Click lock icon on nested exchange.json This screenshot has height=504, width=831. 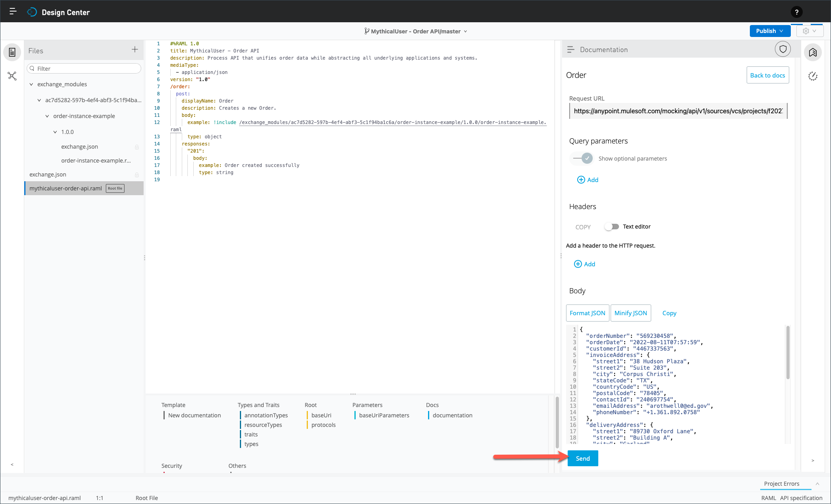click(x=137, y=147)
